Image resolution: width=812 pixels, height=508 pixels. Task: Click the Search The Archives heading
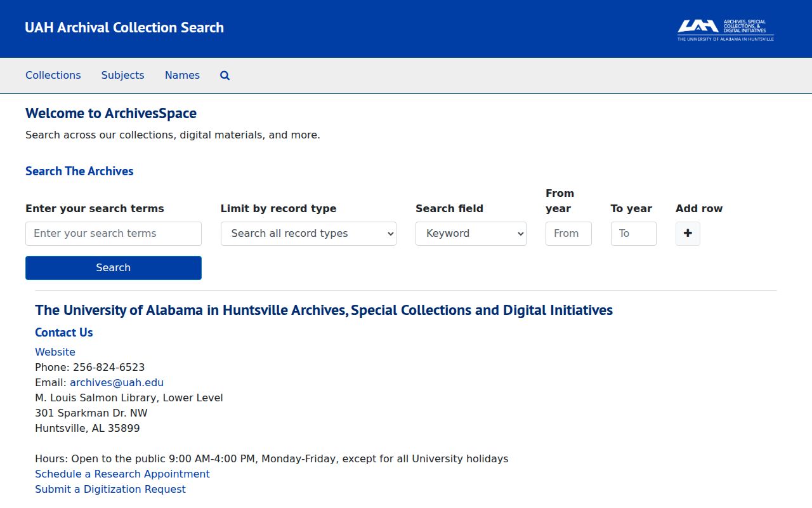79,171
